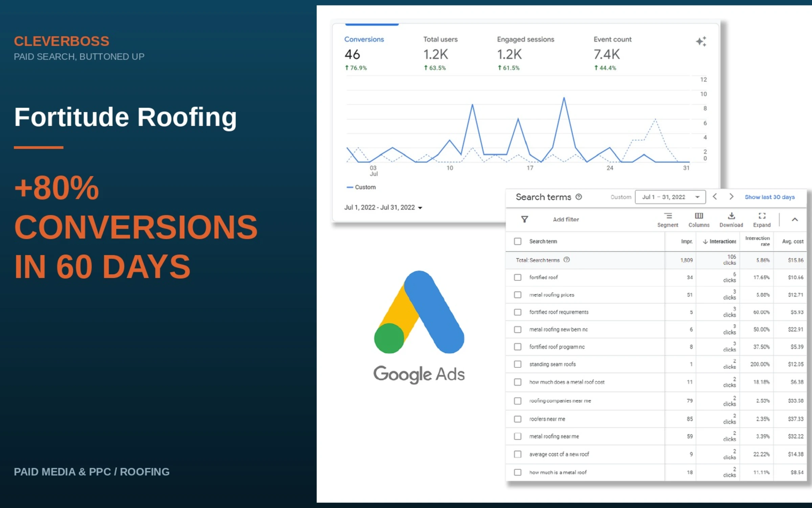This screenshot has width=812, height=508.
Task: Click the Show last 30 days link
Action: pyautogui.click(x=770, y=197)
